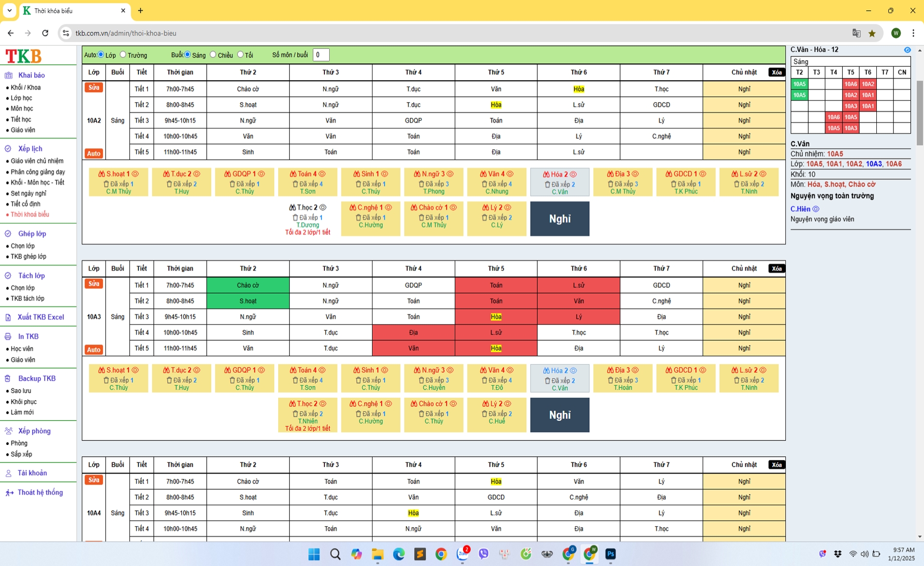Open Phân công giảng dạy in sidebar

click(37, 172)
